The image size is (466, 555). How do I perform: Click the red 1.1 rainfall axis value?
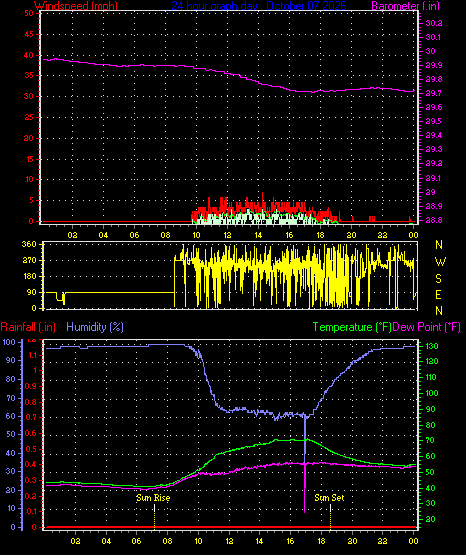tap(33, 355)
